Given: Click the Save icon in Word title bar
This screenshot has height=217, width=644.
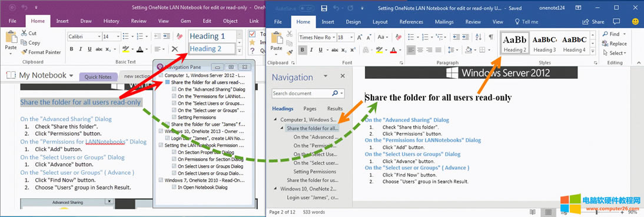Looking at the screenshot, I should 324,8.
